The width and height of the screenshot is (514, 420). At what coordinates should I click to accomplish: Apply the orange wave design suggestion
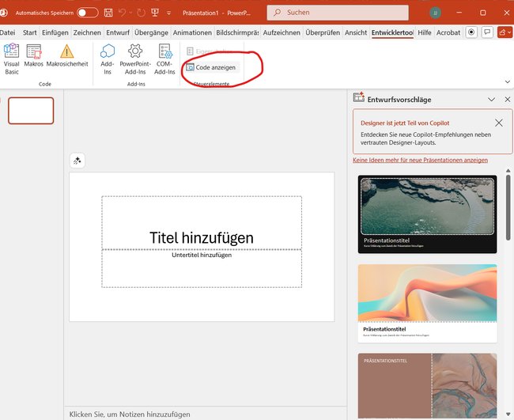(428, 303)
